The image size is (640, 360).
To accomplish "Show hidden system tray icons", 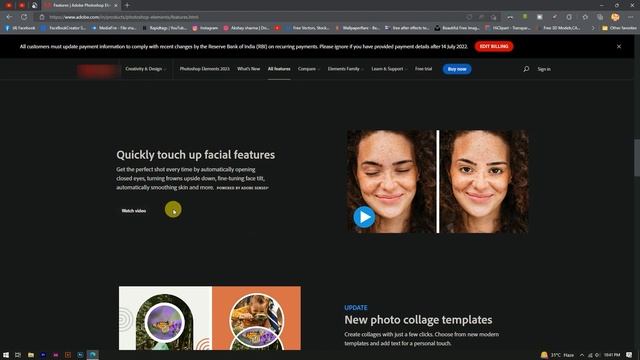I will click(582, 355).
